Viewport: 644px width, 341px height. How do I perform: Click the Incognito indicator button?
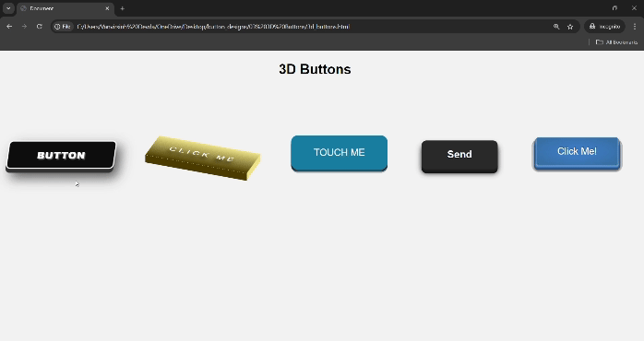(604, 26)
